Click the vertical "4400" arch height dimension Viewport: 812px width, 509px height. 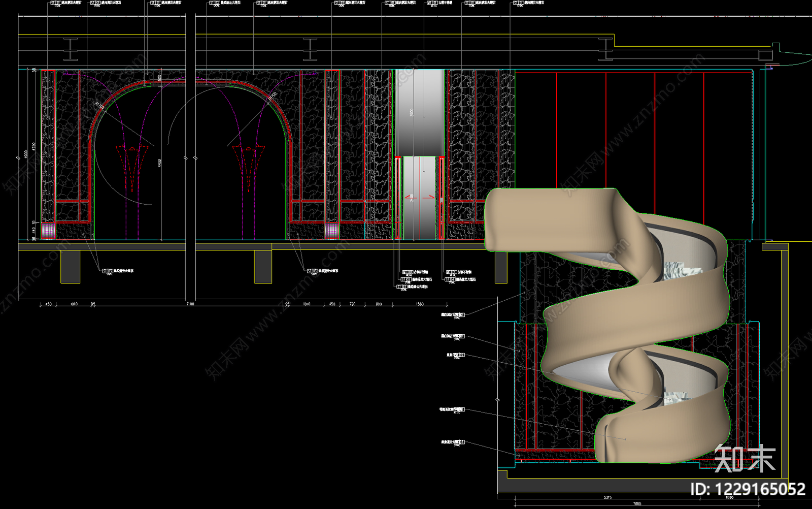(x=159, y=163)
